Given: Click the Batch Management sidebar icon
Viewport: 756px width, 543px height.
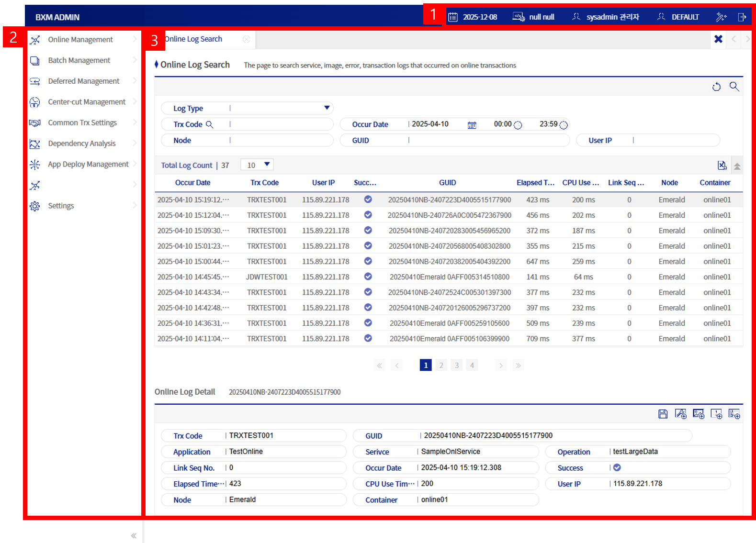Looking at the screenshot, I should pos(35,61).
